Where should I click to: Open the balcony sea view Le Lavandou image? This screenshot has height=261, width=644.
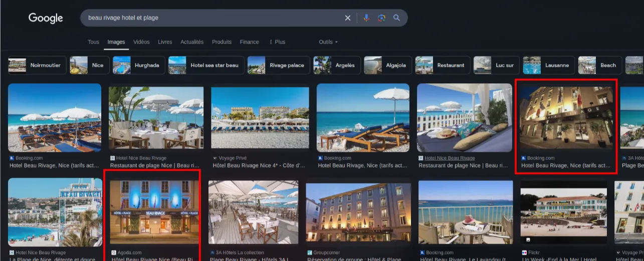(466, 212)
